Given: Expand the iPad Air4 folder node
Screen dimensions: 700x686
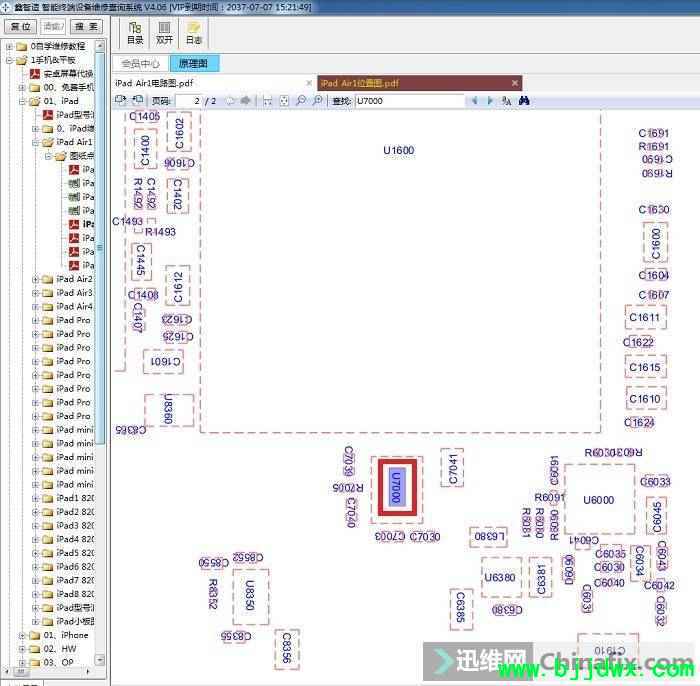Looking at the screenshot, I should click(x=35, y=307).
